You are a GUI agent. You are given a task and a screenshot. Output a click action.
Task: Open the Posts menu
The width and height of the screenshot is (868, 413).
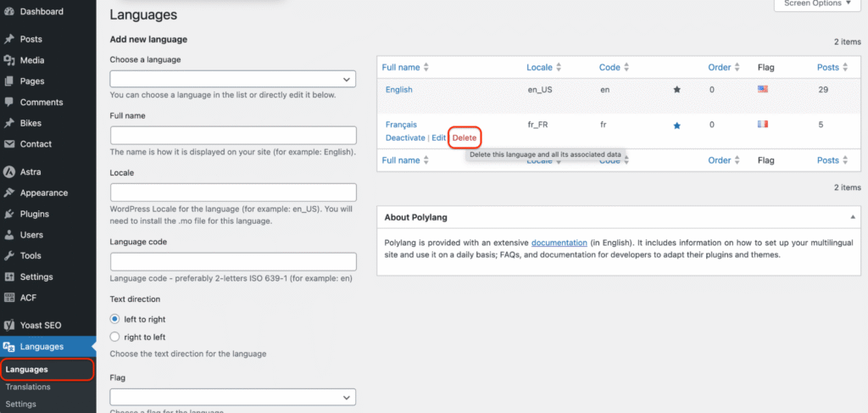tap(31, 39)
